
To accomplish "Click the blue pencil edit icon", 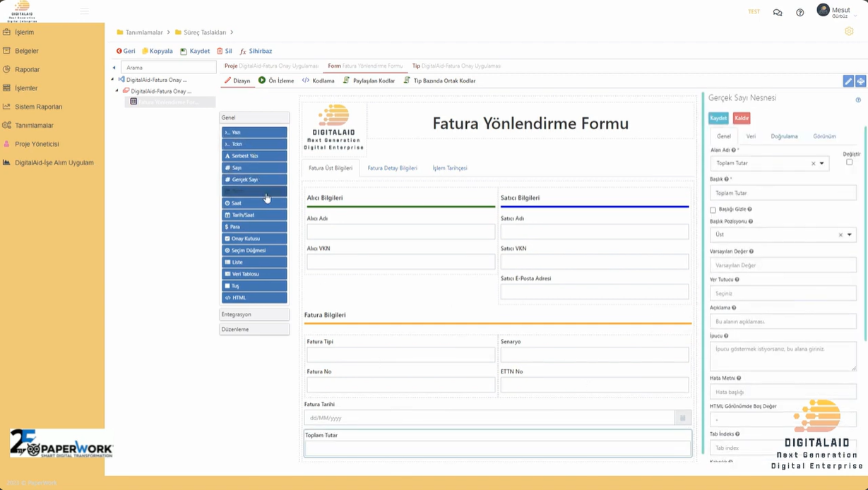I will click(x=848, y=82).
